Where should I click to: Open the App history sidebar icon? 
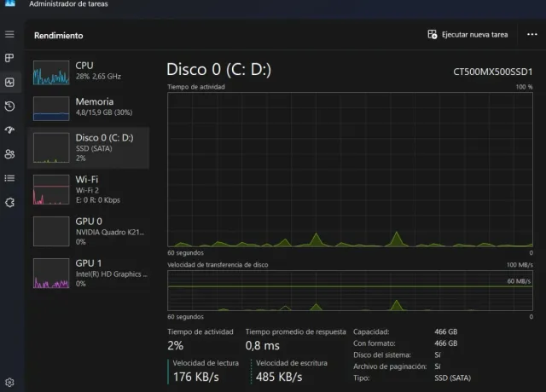[10, 106]
